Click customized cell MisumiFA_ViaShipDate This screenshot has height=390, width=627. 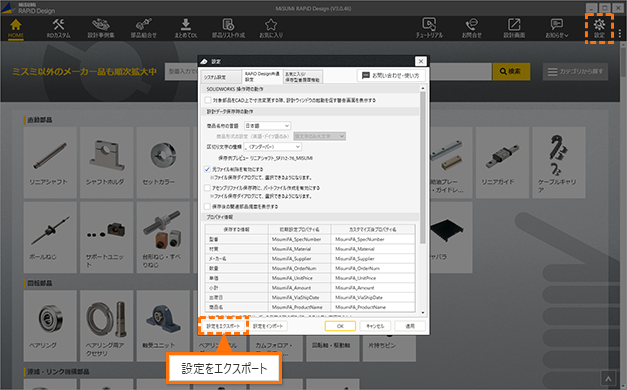coord(373,298)
